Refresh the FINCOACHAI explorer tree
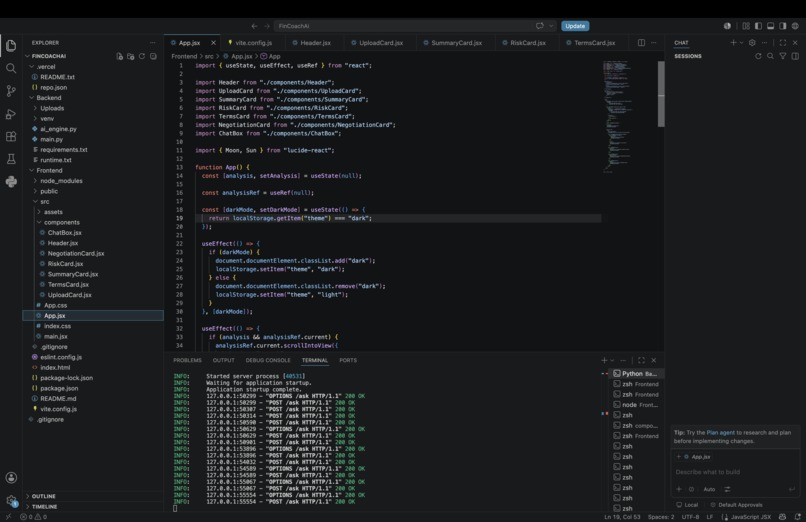 pos(142,57)
